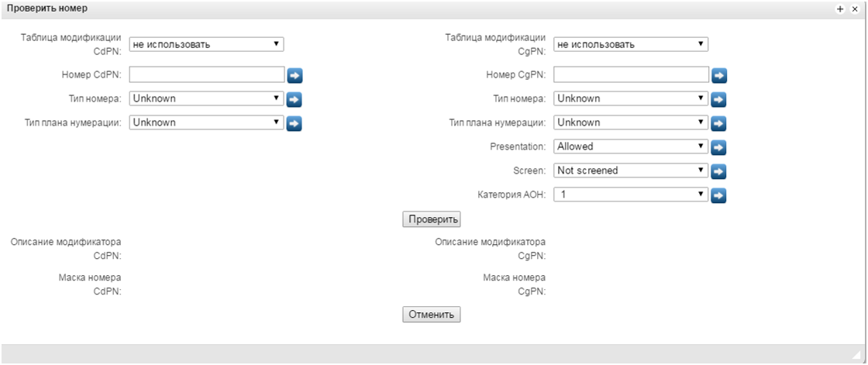The image size is (868, 365).
Task: Open CdPN Тип номера dropdown
Action: click(x=206, y=98)
